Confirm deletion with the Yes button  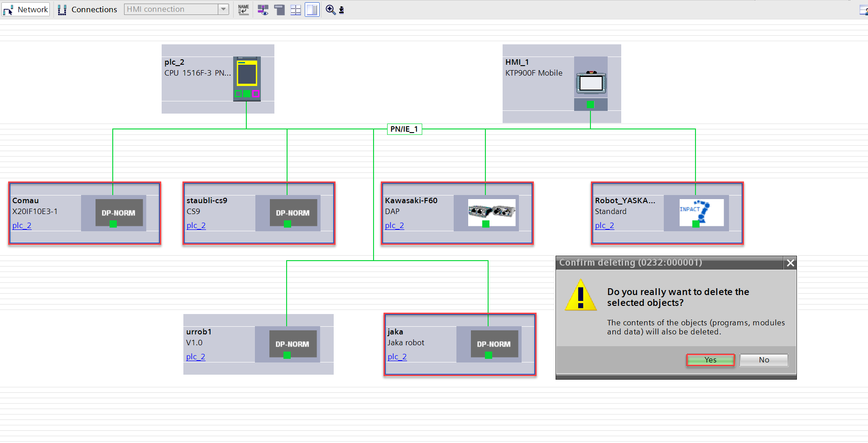[710, 360]
